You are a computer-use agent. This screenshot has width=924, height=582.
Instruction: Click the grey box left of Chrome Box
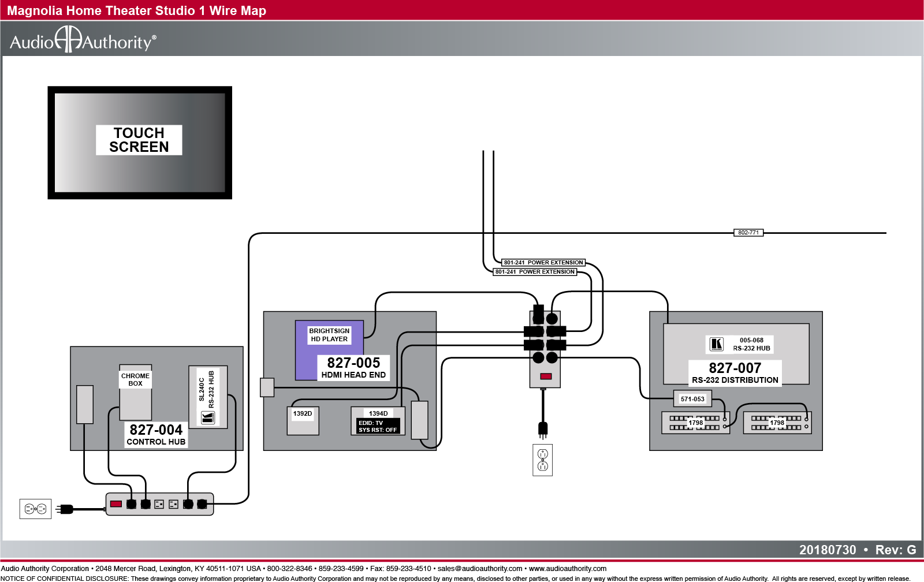[85, 404]
